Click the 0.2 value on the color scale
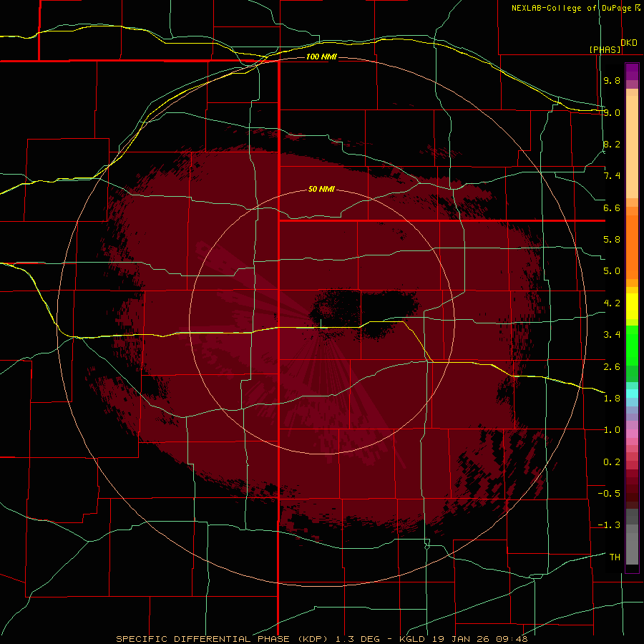644x644 pixels. [x=612, y=462]
